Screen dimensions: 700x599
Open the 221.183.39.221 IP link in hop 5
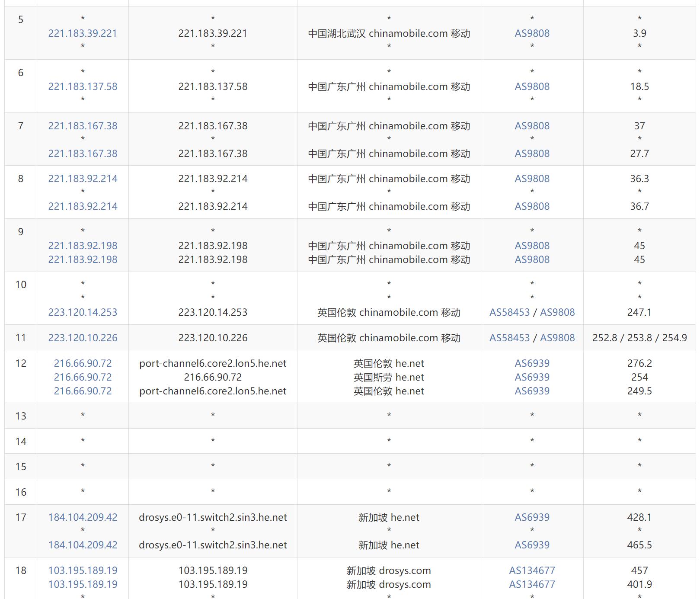click(x=83, y=33)
